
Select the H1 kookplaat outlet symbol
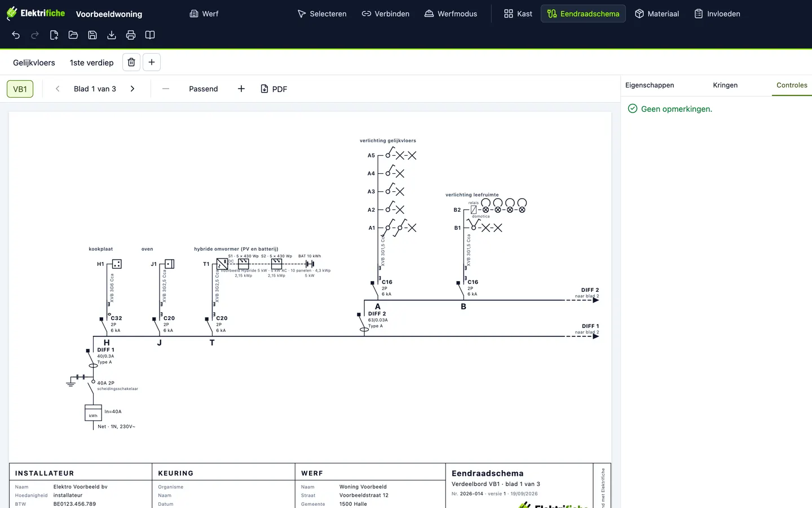117,264
